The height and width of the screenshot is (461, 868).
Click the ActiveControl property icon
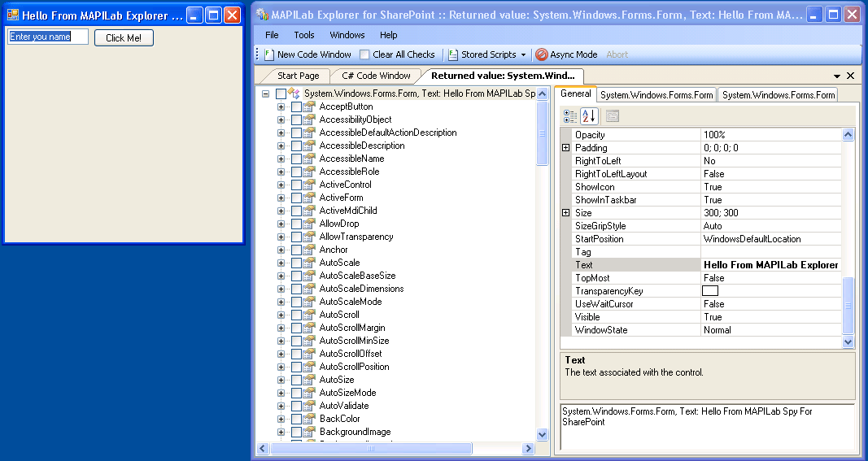point(309,185)
